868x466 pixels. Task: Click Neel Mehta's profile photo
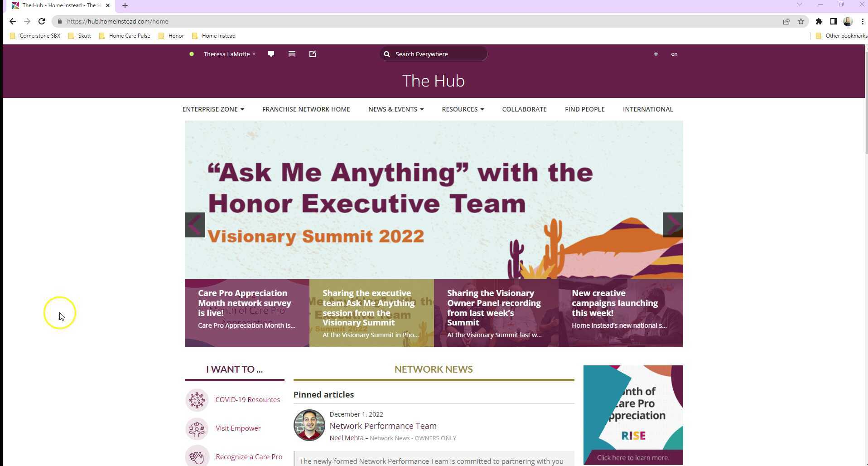click(x=309, y=425)
